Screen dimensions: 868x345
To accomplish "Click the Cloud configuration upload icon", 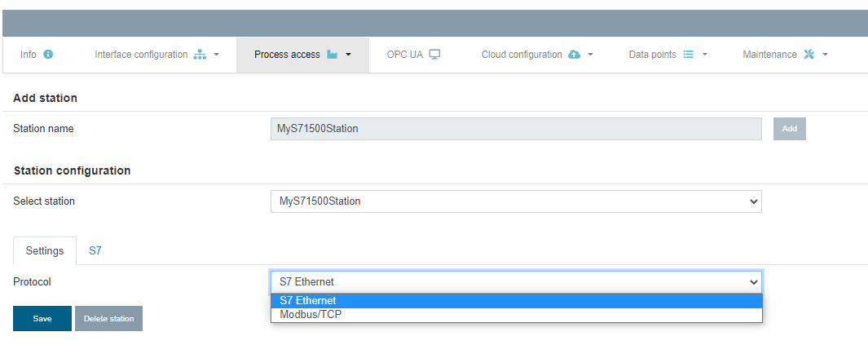I will pyautogui.click(x=575, y=55).
